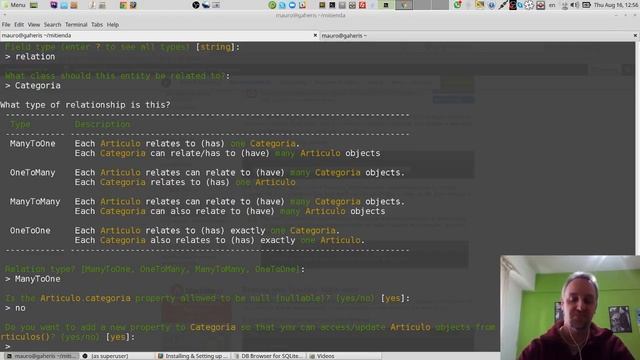The height and width of the screenshot is (360, 640).
Task: Click the red square launcher icon in the panel
Action: coord(362,5)
